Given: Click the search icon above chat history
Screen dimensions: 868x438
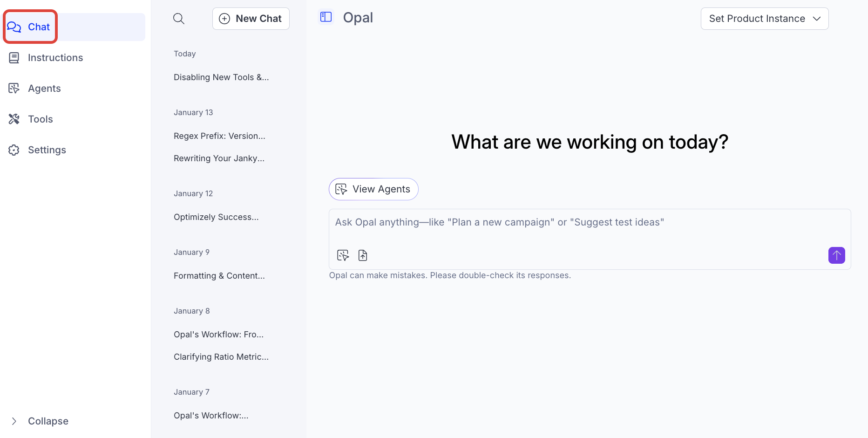Looking at the screenshot, I should [179, 19].
